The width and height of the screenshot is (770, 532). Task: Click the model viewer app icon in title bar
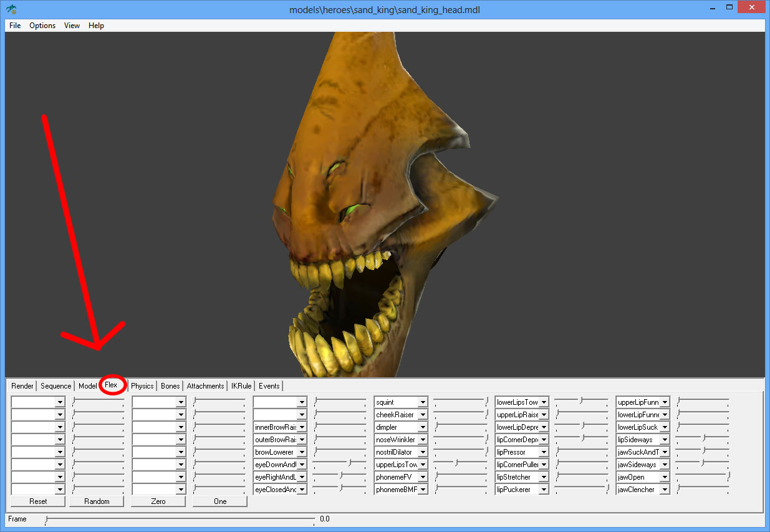tap(11, 9)
